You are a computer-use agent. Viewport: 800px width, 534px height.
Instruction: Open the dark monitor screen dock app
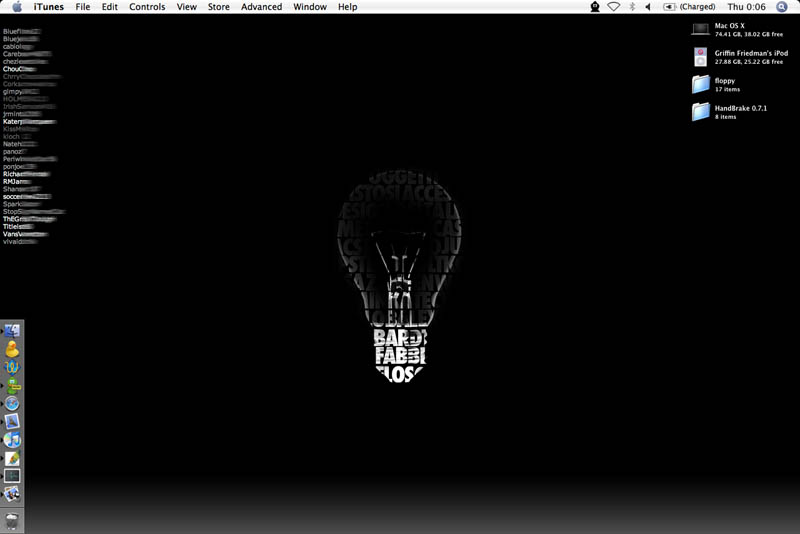coord(12,476)
